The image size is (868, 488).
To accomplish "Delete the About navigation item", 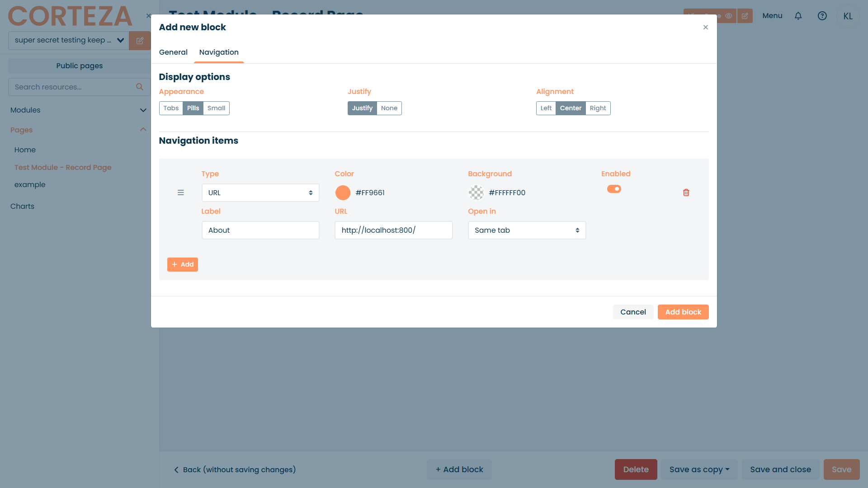I will click(x=686, y=192).
